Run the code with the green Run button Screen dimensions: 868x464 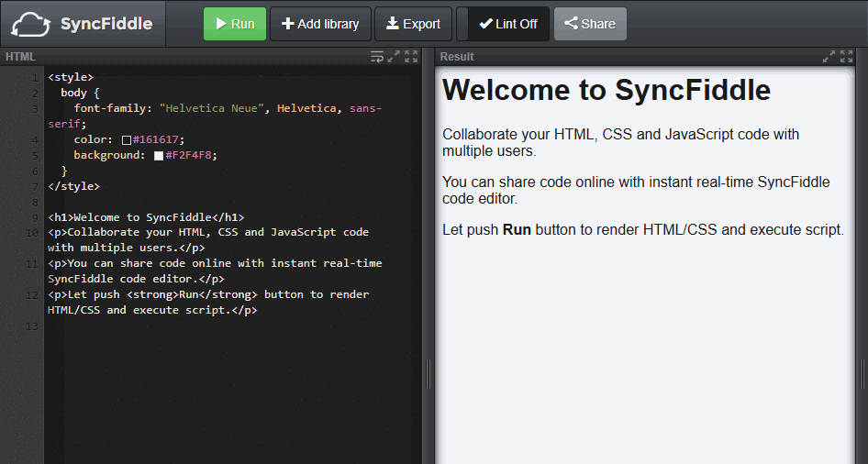tap(235, 24)
